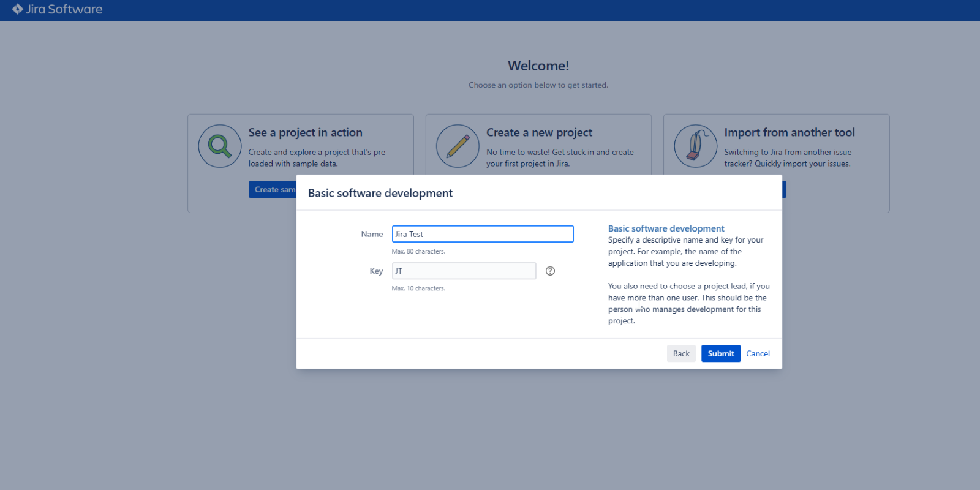980x490 pixels.
Task: Click the 'Max. 80 characters.' hint
Action: pyautogui.click(x=418, y=251)
